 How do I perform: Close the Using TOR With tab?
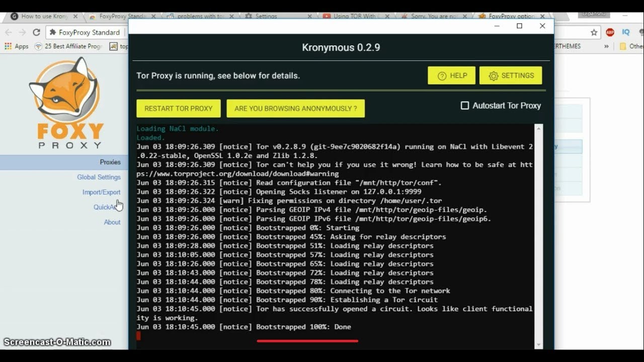pyautogui.click(x=387, y=16)
